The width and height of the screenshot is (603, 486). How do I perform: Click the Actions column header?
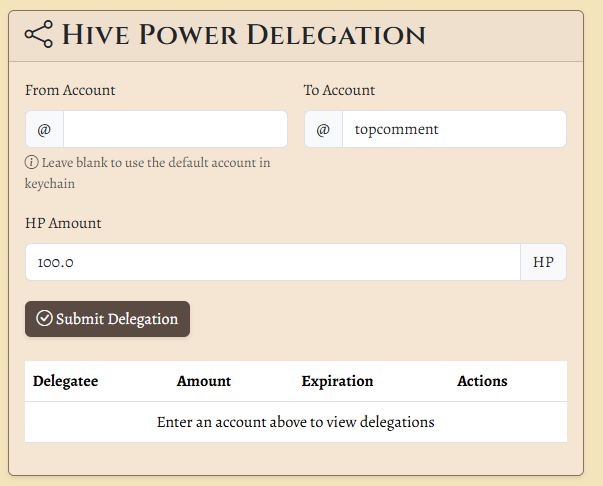pos(482,381)
